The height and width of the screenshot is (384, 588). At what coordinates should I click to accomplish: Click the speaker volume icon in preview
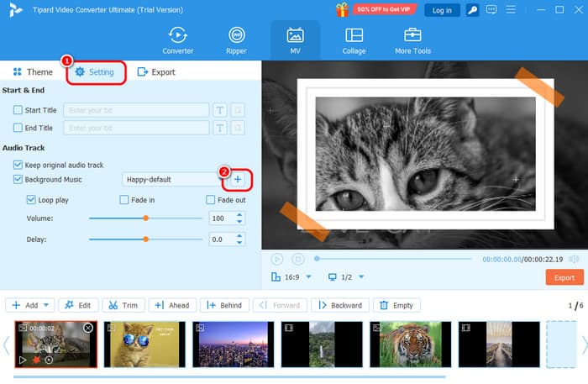point(574,260)
